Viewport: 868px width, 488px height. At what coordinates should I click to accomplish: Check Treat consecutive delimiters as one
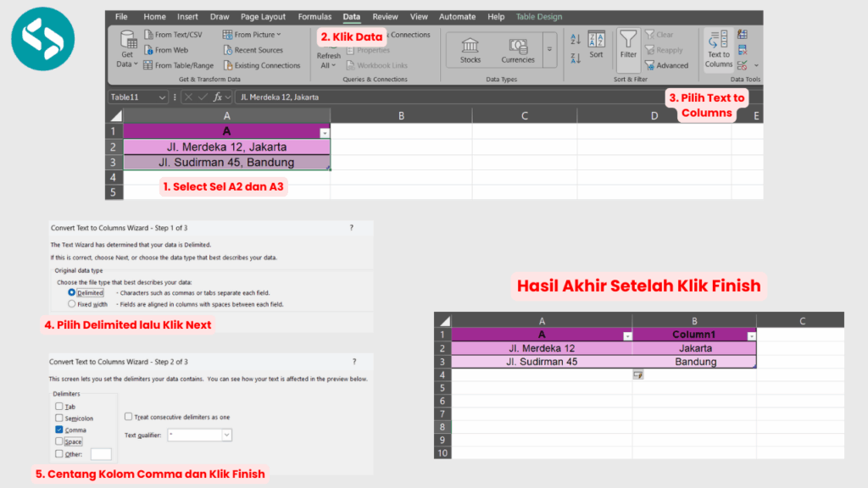tap(128, 416)
